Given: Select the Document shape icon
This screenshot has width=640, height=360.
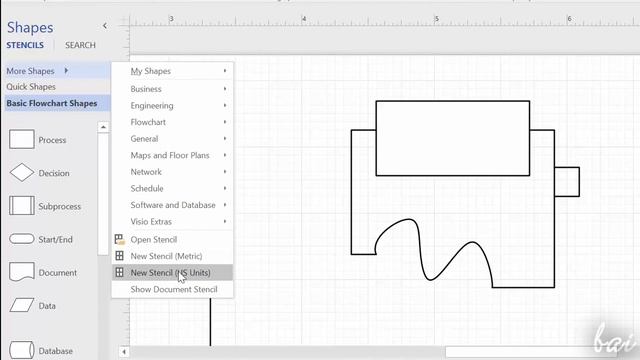Looking at the screenshot, I should click(22, 272).
